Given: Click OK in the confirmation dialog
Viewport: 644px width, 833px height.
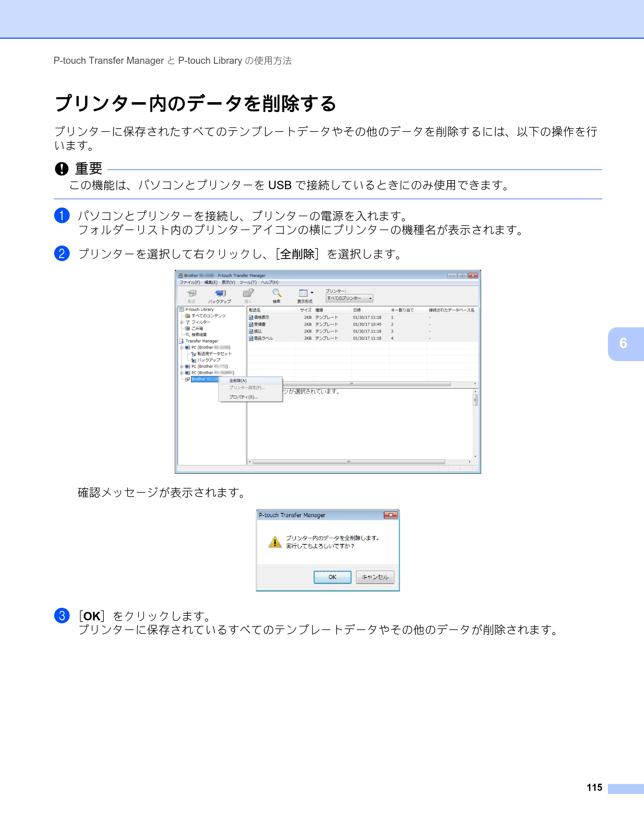Looking at the screenshot, I should click(332, 577).
